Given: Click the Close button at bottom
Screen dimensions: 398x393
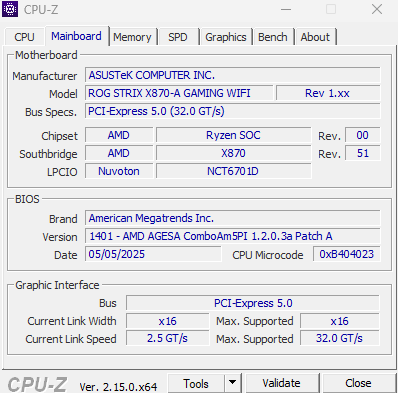Looking at the screenshot, I should coord(358,383).
